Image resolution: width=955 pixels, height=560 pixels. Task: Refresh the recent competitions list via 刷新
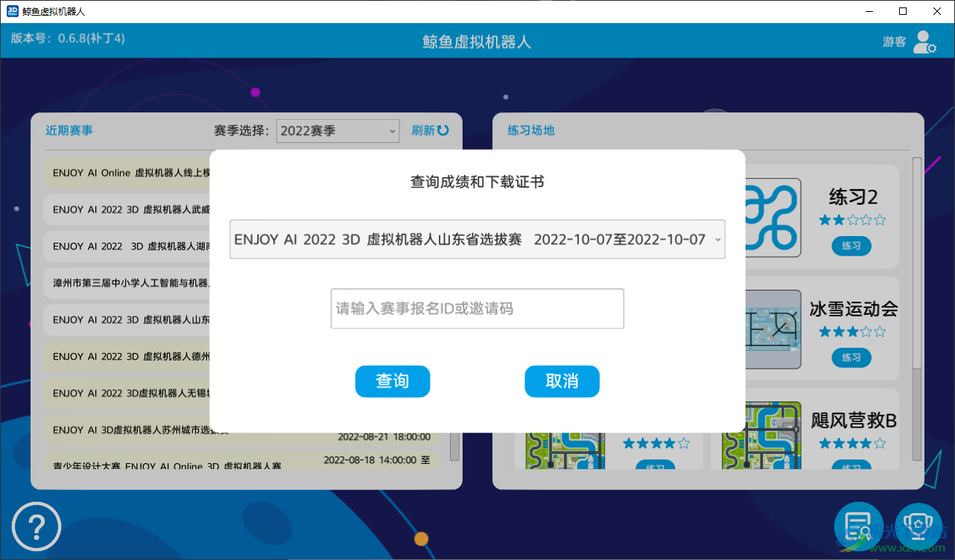point(431,130)
